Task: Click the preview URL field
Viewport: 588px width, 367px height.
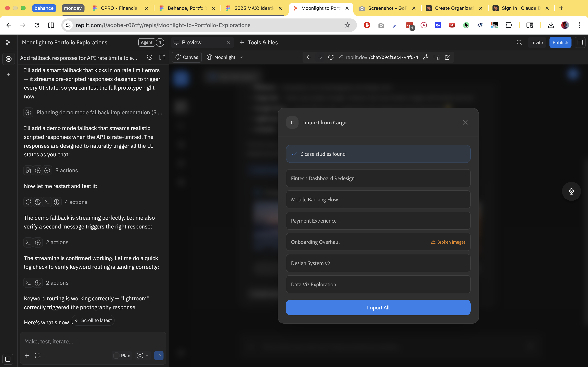Action: pos(379,57)
